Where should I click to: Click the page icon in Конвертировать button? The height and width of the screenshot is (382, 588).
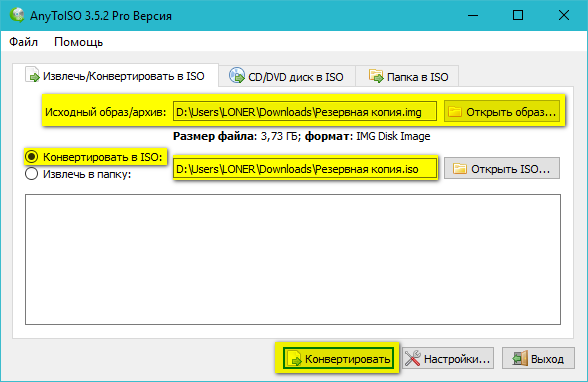(294, 358)
